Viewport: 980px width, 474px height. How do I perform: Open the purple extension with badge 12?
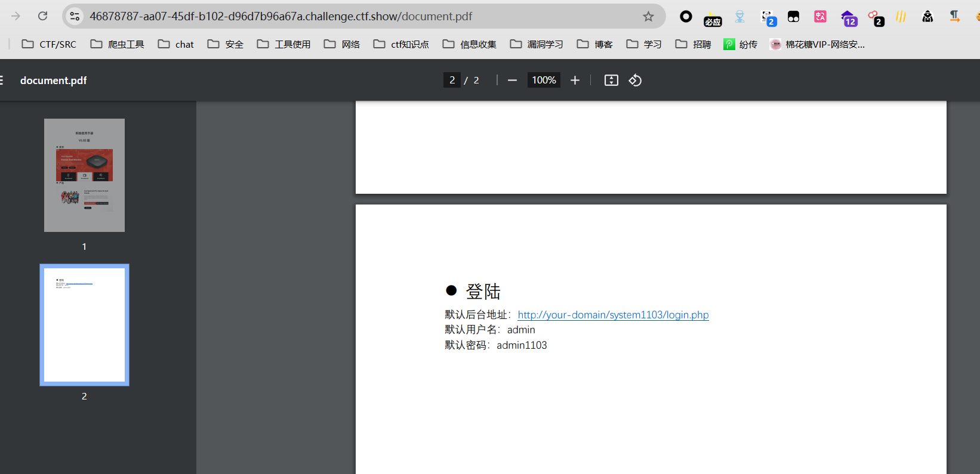coord(849,18)
